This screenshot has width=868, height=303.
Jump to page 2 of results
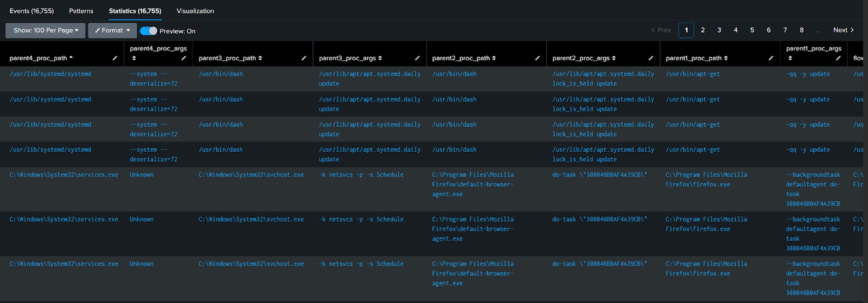(x=703, y=30)
